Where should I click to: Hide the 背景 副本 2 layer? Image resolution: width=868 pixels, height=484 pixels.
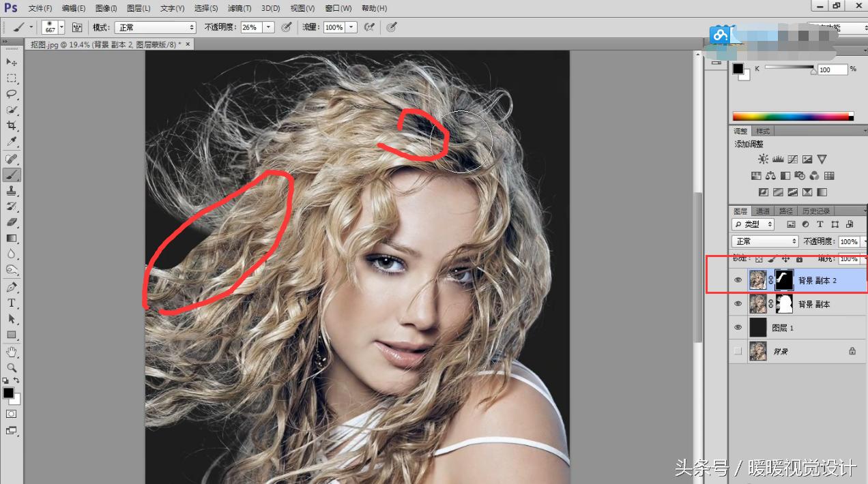pos(738,280)
